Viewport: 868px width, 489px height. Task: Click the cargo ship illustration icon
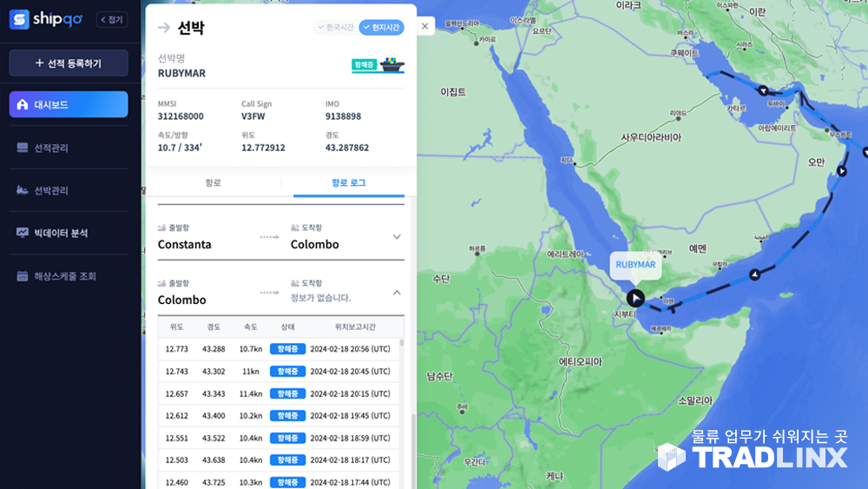pos(392,64)
